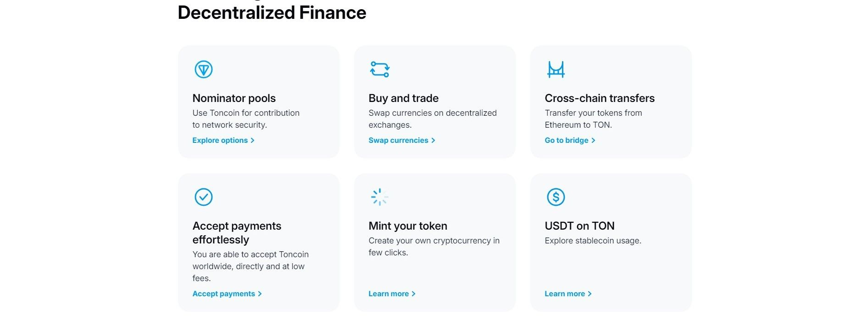Click the USDT on TON card title
Image resolution: width=868 pixels, height=316 pixels.
pyautogui.click(x=579, y=226)
